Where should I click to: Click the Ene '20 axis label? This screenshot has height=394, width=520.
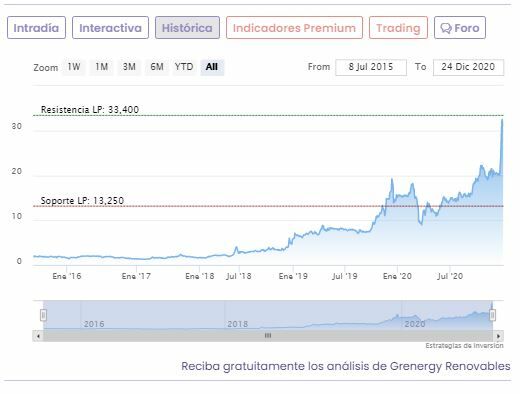397,276
